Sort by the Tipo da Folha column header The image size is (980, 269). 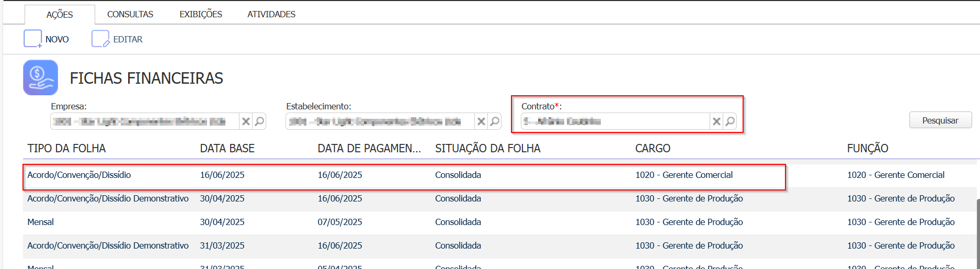click(x=66, y=149)
